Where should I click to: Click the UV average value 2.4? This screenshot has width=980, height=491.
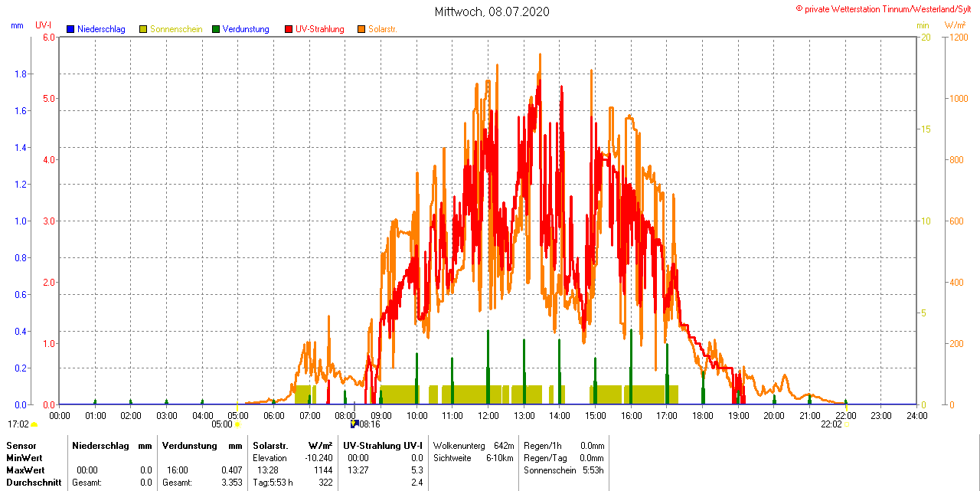coord(417,483)
